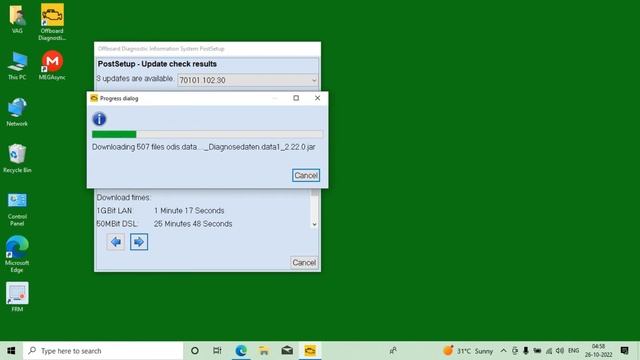Cancel the download in Progress dialog
The image size is (640, 360).
click(306, 176)
